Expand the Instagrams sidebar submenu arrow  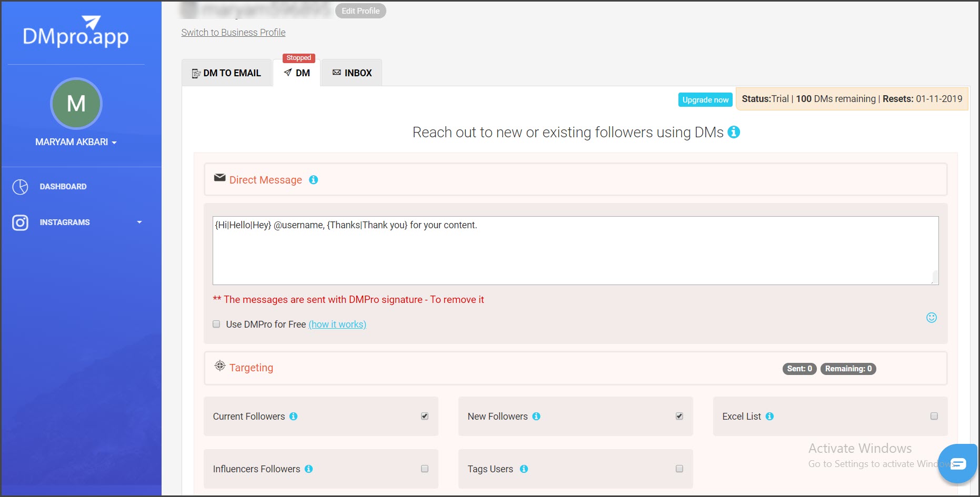click(x=139, y=222)
